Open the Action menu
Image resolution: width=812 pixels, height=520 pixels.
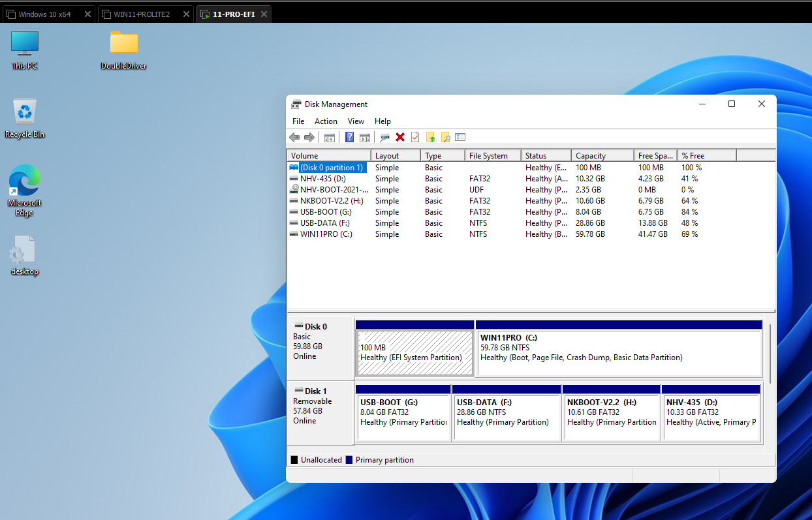coord(326,121)
